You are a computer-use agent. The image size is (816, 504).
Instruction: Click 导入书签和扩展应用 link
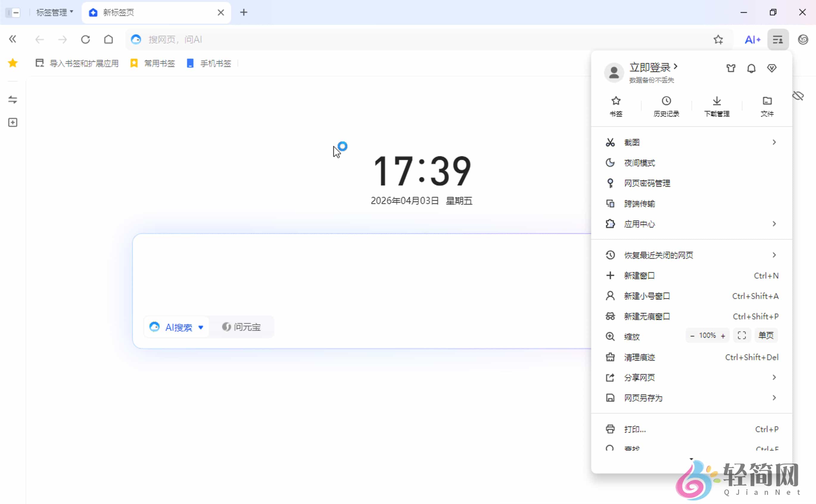(x=83, y=63)
